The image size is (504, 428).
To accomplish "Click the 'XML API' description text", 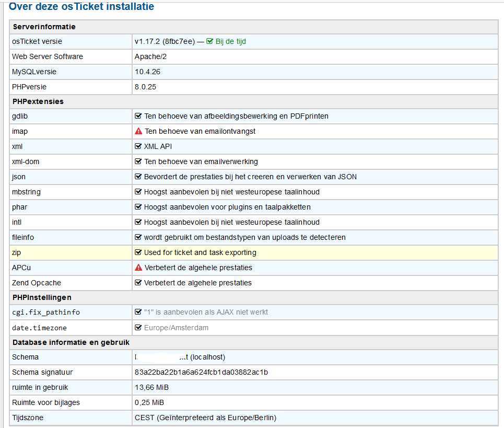I will click(158, 146).
